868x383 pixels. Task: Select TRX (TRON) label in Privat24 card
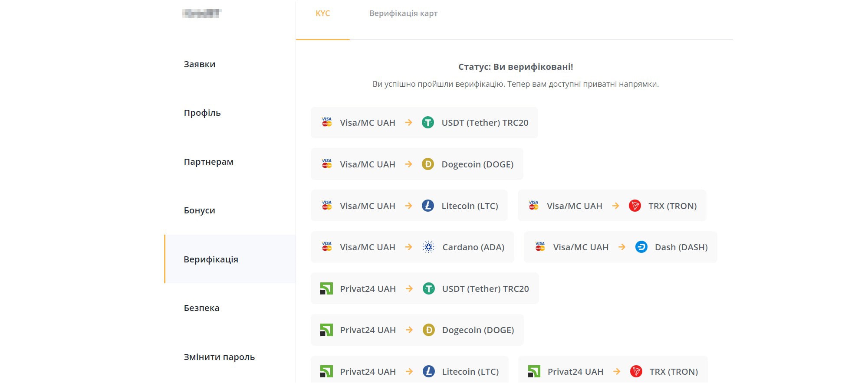pos(674,372)
